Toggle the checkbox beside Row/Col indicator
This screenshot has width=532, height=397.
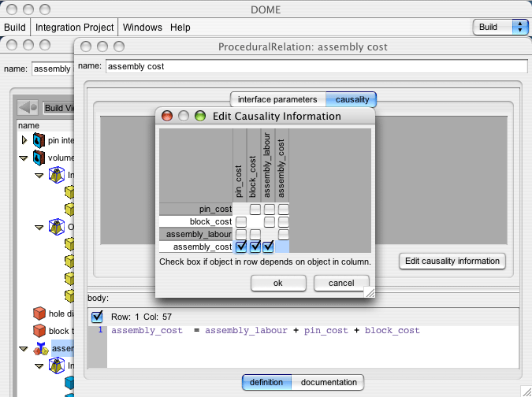[97, 317]
